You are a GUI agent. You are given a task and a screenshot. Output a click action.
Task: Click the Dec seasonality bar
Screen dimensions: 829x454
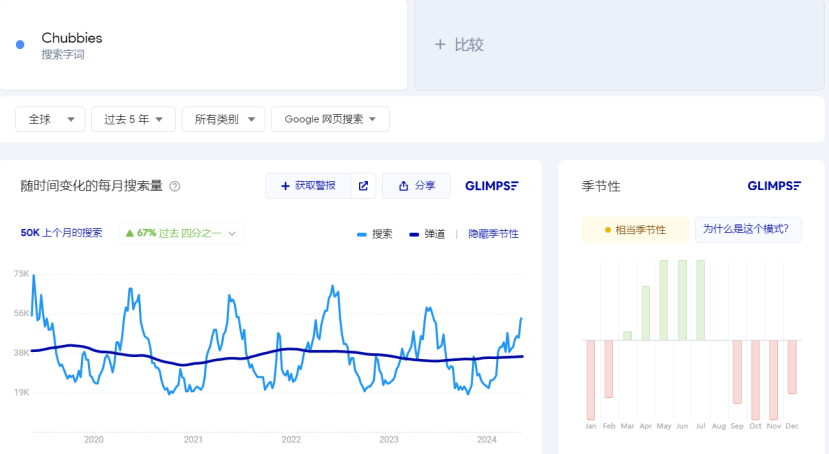[792, 367]
